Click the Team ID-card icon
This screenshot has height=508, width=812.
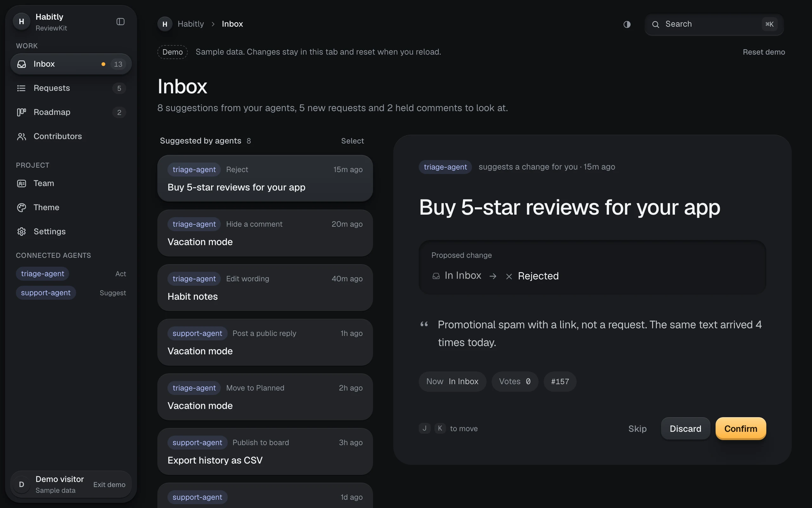pyautogui.click(x=22, y=184)
